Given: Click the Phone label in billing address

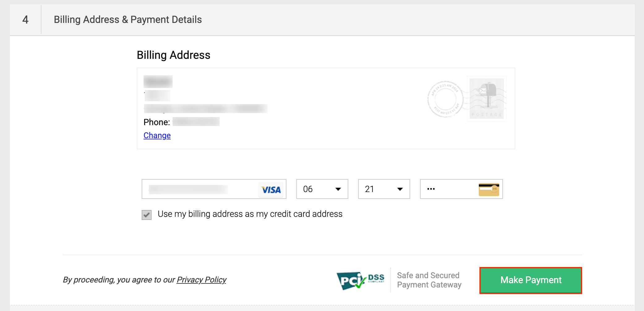Looking at the screenshot, I should pyautogui.click(x=157, y=122).
